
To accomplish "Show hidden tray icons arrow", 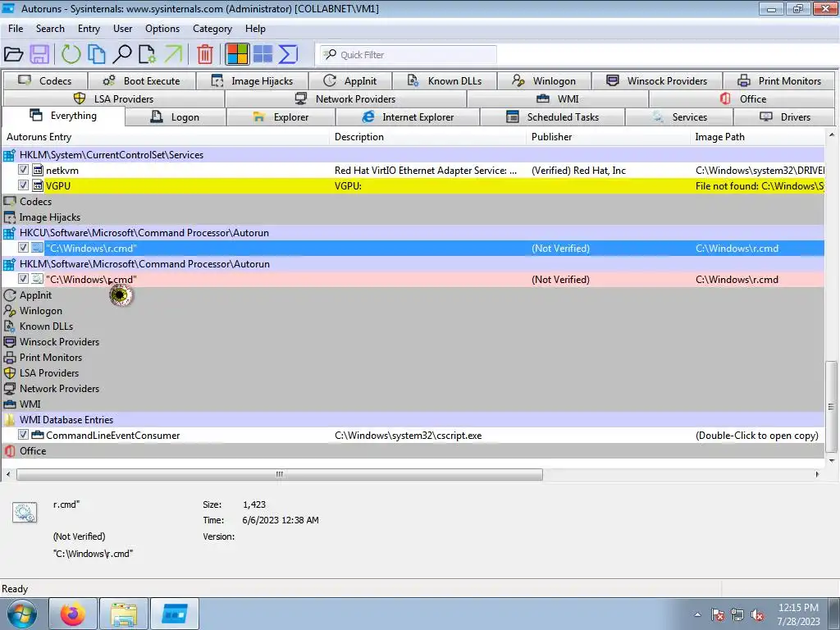I will pos(697,615).
